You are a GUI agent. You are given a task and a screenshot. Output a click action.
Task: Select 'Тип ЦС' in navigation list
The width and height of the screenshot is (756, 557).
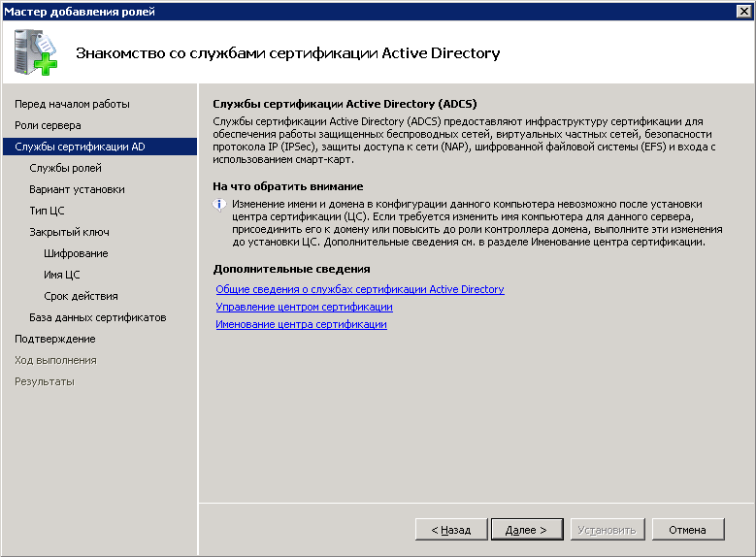pyautogui.click(x=47, y=211)
